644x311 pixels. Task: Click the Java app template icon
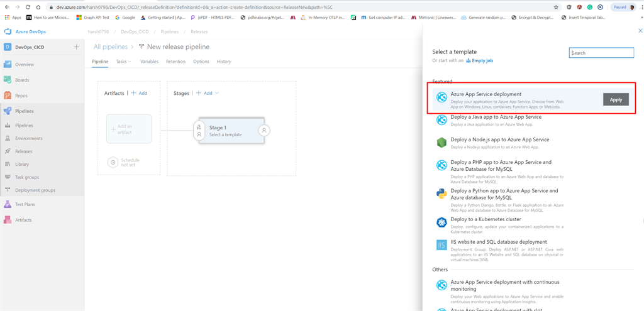441,120
